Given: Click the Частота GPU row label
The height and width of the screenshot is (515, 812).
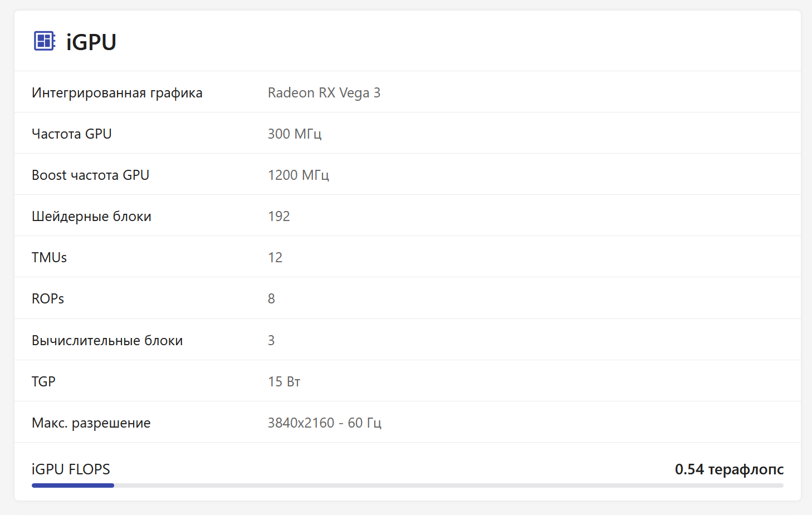Looking at the screenshot, I should 71,134.
